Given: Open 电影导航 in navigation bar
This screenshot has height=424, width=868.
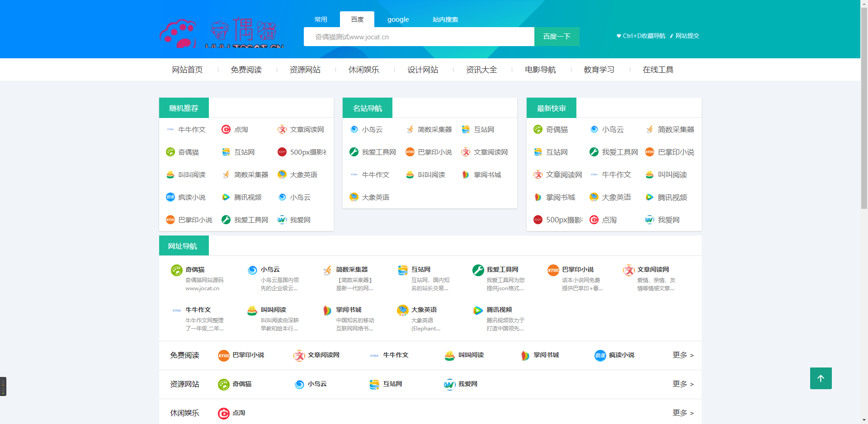Looking at the screenshot, I should (x=540, y=70).
